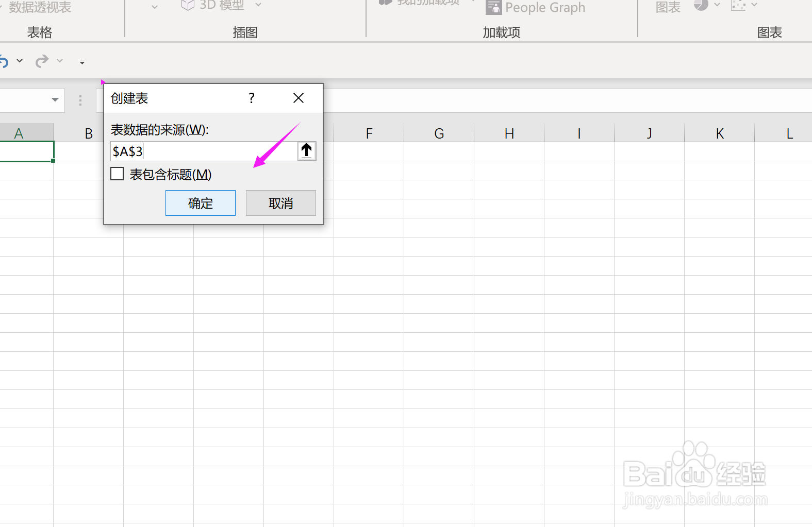Screen dimensions: 812x527
Task: Close the 创建表 dialog with X
Action: click(299, 98)
